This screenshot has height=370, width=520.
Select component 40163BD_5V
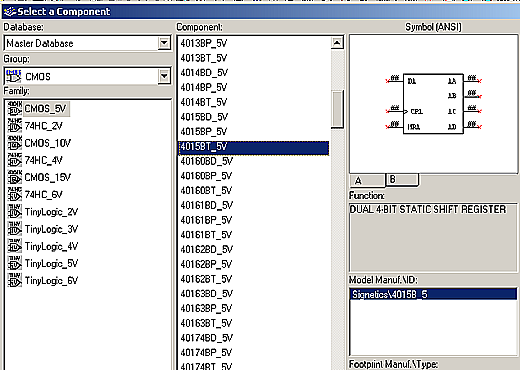pyautogui.click(x=207, y=294)
